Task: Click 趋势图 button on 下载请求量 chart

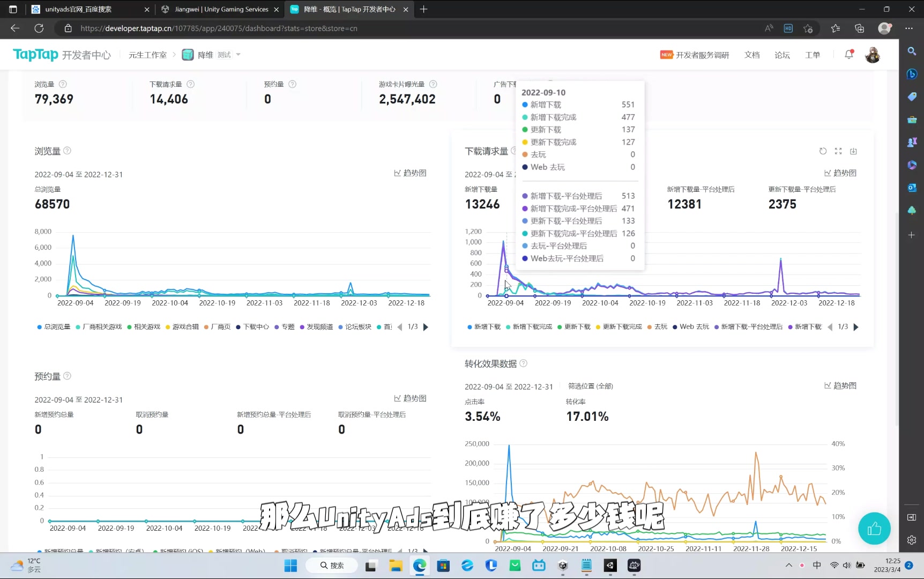Action: (x=840, y=173)
